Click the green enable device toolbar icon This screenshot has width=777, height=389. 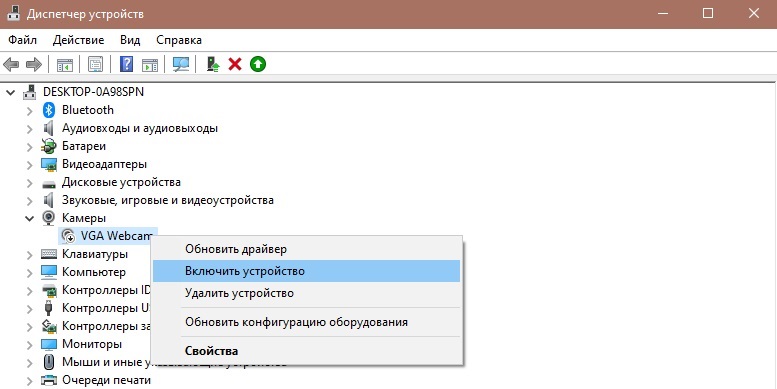coord(258,64)
